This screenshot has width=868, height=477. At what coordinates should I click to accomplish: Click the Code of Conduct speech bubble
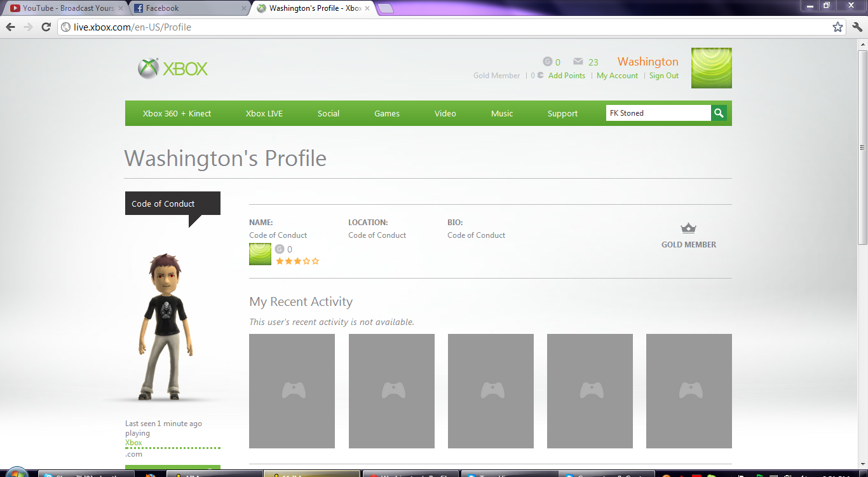coord(173,204)
